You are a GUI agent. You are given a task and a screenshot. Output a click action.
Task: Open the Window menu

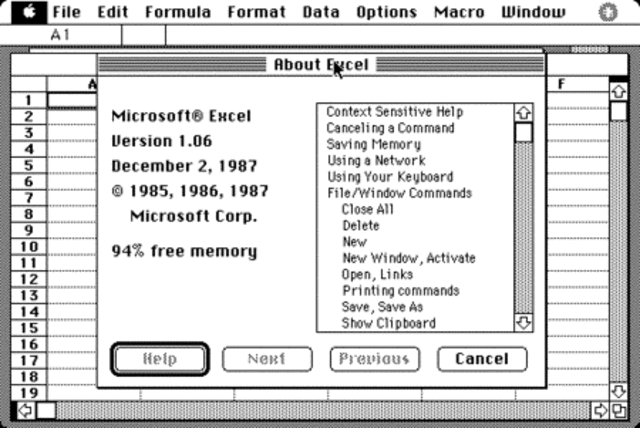[x=533, y=12]
